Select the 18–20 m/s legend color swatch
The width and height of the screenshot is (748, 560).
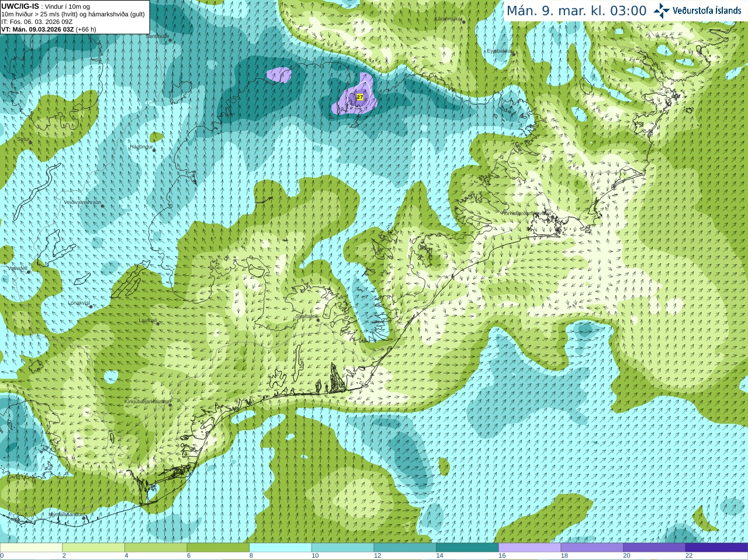tap(592, 548)
